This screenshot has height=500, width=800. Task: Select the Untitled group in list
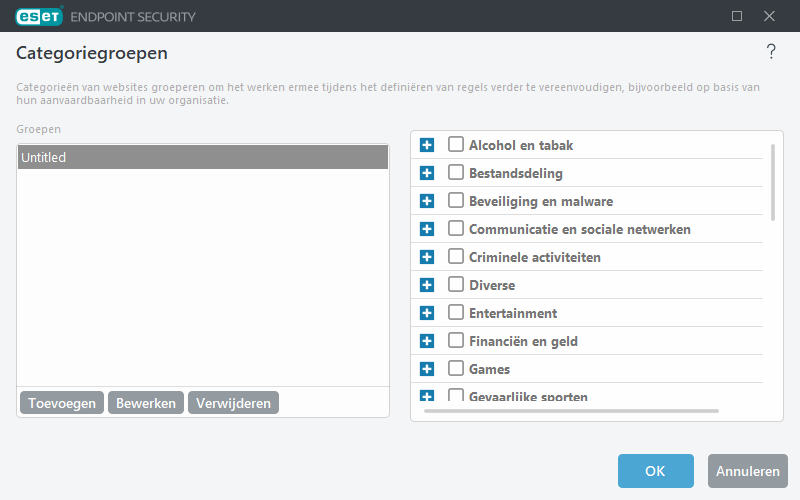pyautogui.click(x=203, y=157)
